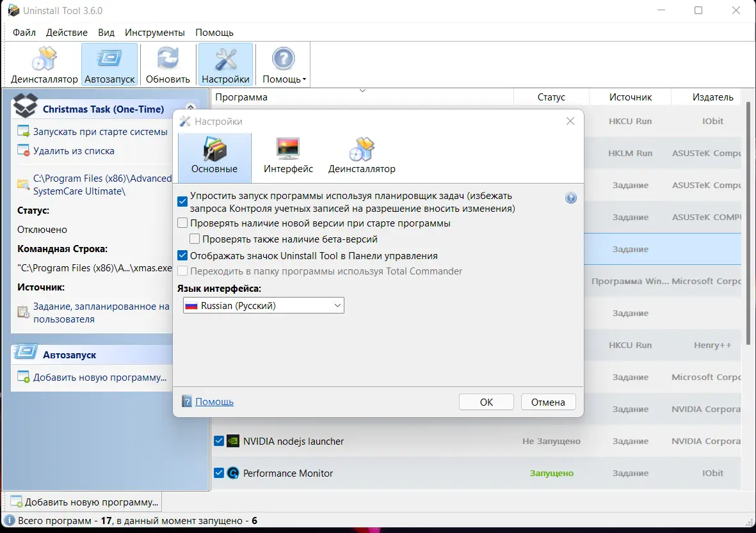756x533 pixels.
Task: Click the Henry++ publisher cell
Action: (712, 345)
